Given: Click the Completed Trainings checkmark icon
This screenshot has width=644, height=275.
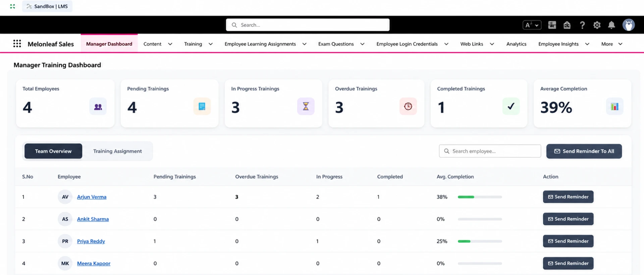Looking at the screenshot, I should click(x=511, y=106).
